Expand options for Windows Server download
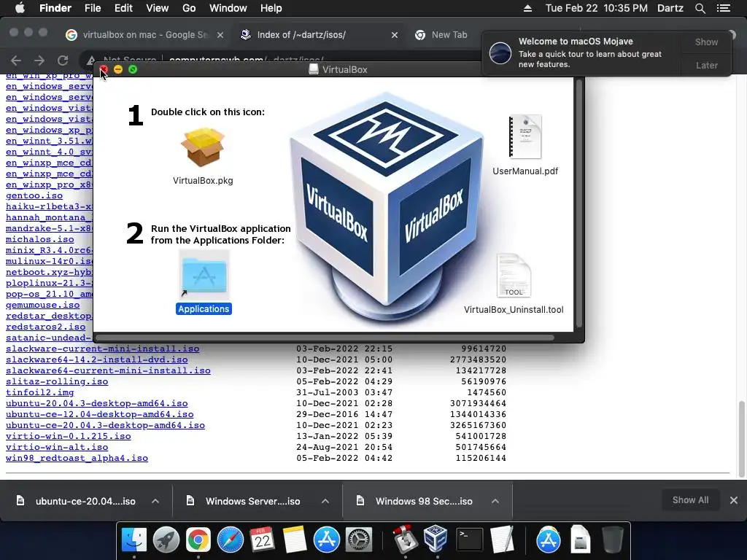This screenshot has height=560, width=747. 325,501
